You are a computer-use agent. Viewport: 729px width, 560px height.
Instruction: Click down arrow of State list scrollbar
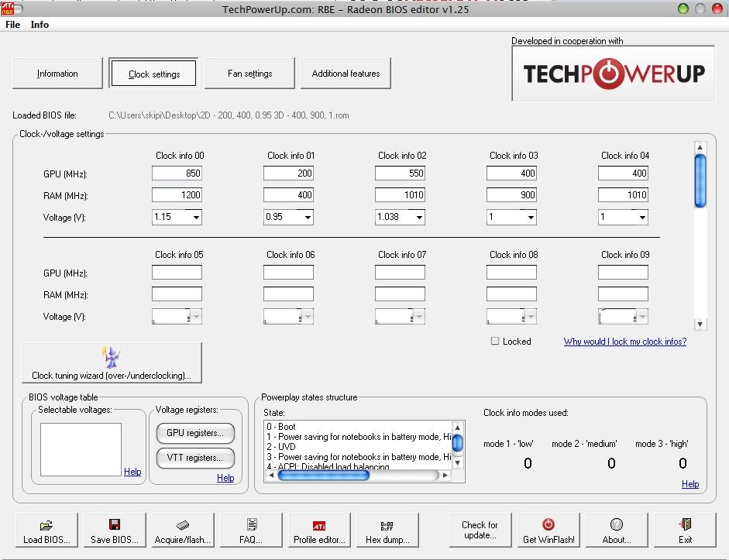(x=458, y=463)
